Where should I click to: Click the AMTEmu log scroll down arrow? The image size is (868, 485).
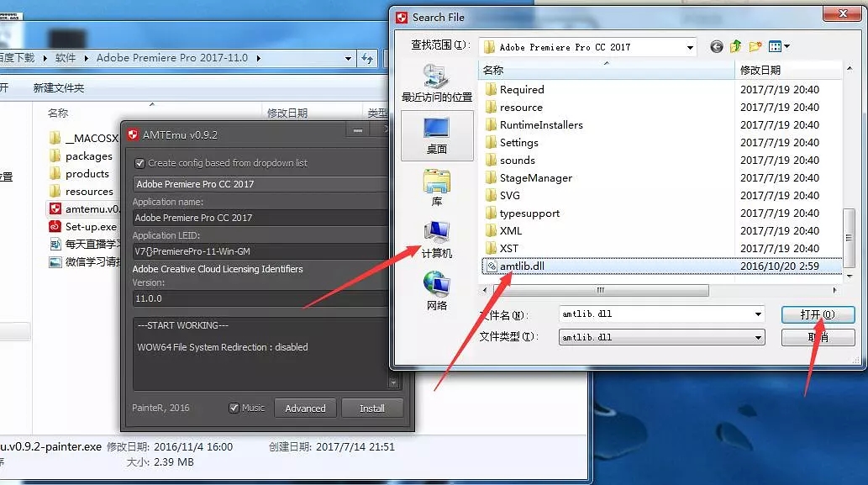(393, 383)
